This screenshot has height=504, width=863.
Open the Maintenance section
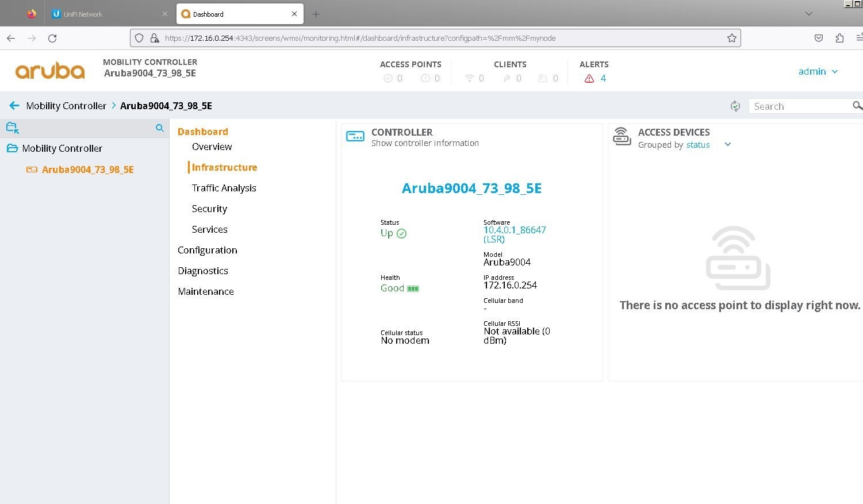tap(206, 291)
